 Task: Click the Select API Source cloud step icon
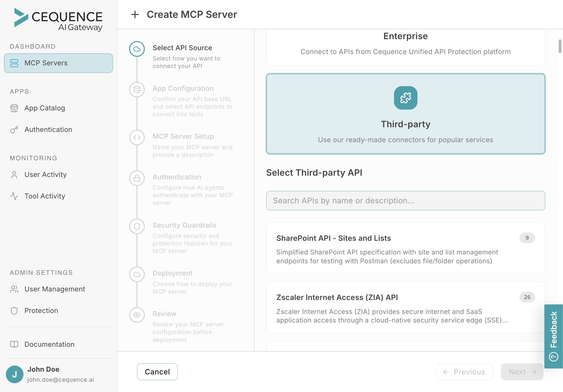pyautogui.click(x=137, y=49)
